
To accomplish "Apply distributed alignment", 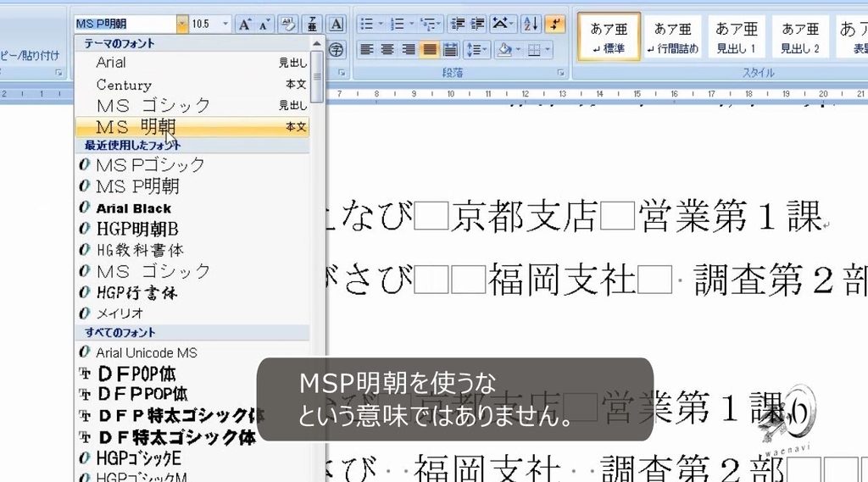I will tap(451, 50).
